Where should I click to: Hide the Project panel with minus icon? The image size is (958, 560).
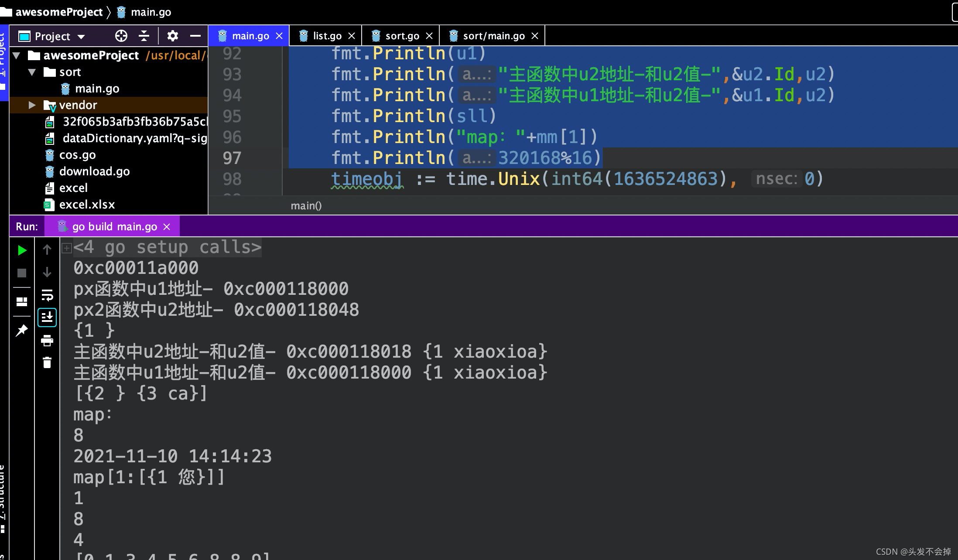click(195, 36)
